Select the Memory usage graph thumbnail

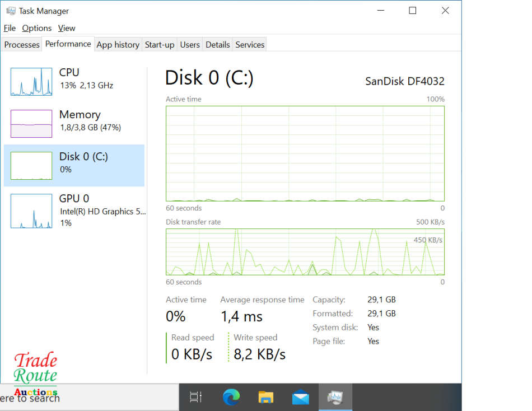pos(31,123)
